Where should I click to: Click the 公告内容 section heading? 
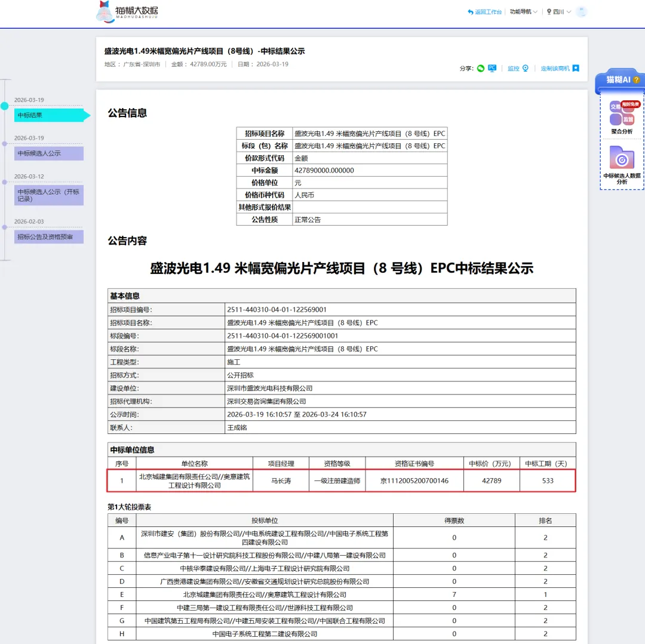[x=128, y=241]
